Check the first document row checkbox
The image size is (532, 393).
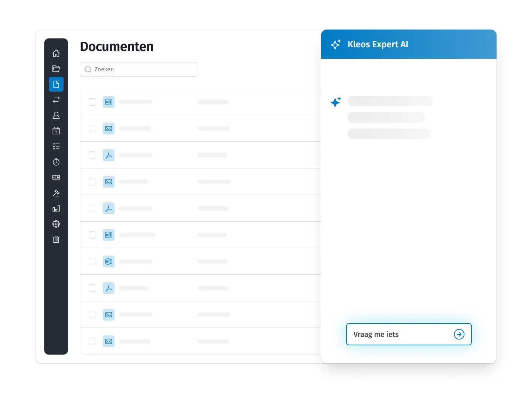(x=92, y=102)
